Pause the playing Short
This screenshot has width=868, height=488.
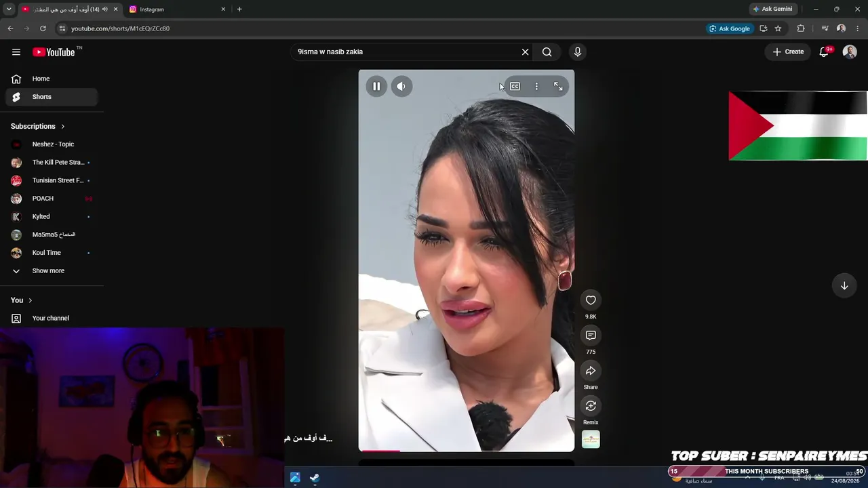click(x=376, y=86)
